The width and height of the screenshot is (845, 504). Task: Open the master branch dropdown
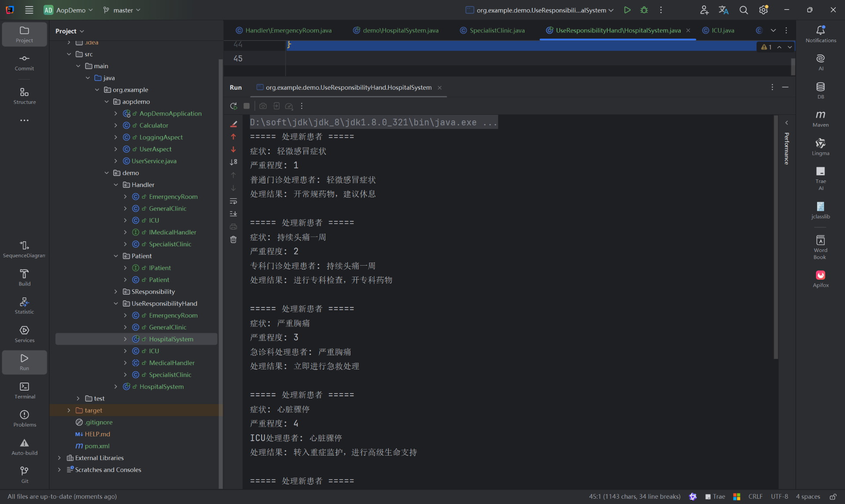coord(122,10)
